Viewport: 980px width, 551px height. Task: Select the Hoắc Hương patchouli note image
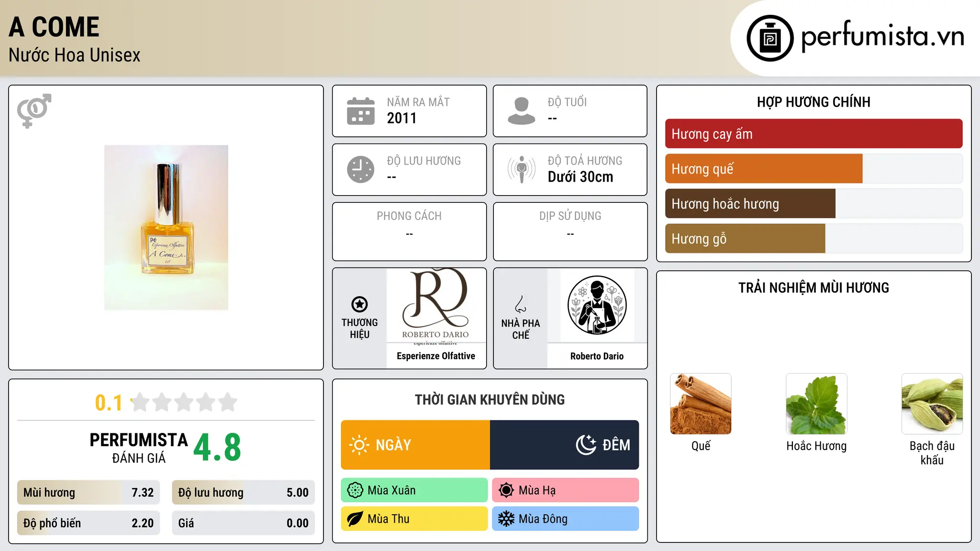click(x=816, y=404)
